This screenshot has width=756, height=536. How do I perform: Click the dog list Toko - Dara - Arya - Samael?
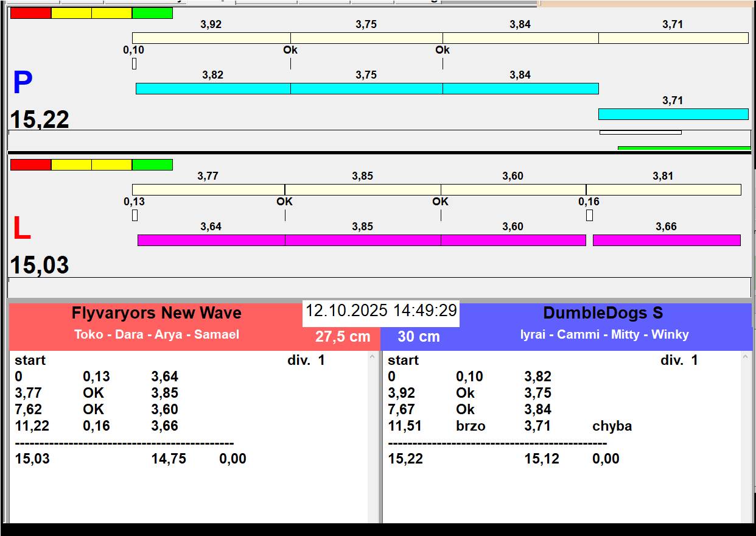156,334
